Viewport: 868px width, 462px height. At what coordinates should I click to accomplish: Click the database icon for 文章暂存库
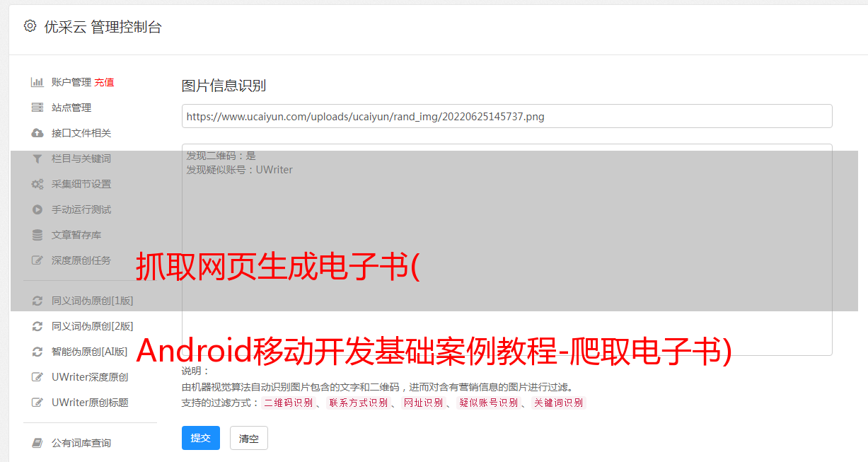click(x=37, y=235)
